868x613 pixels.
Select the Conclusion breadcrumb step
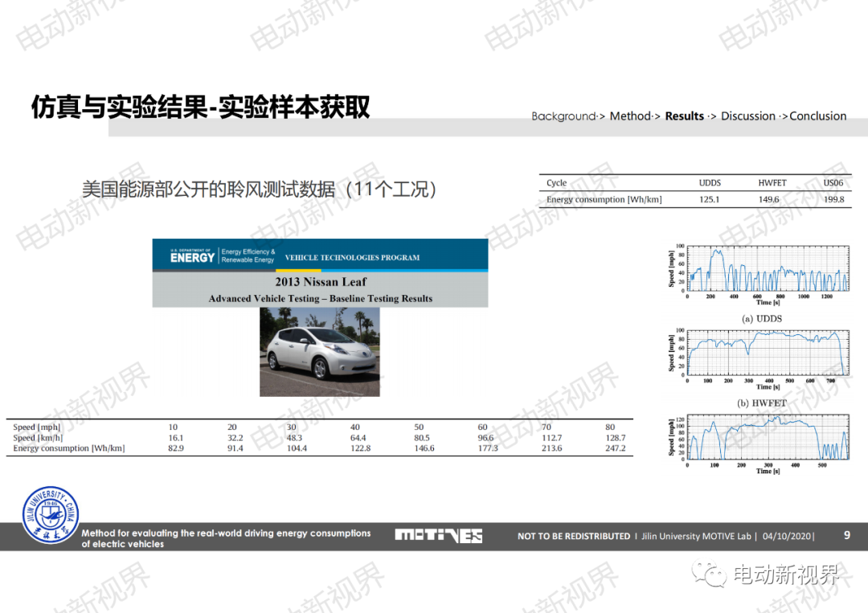pyautogui.click(x=817, y=116)
